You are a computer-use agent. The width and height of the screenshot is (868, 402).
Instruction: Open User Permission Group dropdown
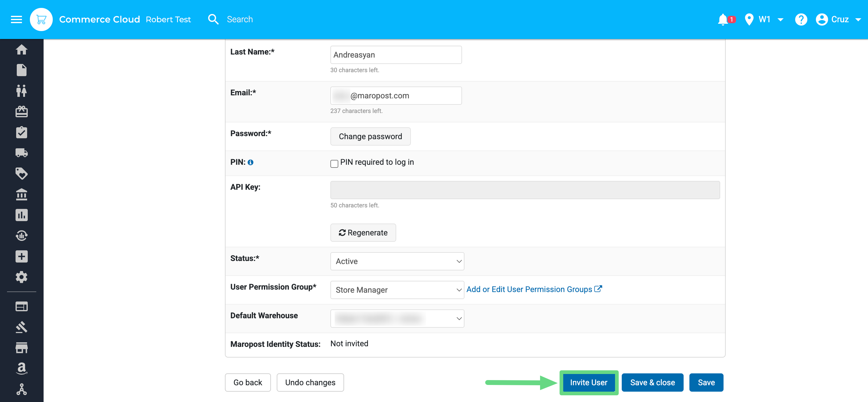tap(397, 290)
